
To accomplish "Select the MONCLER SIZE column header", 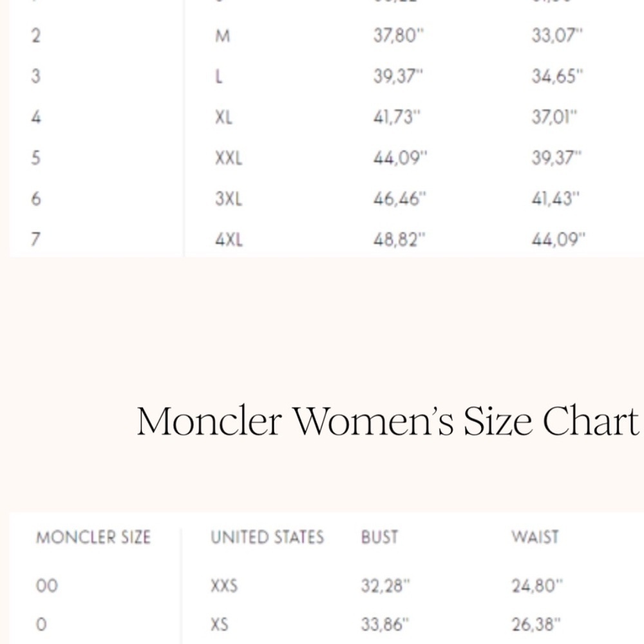I will [x=93, y=537].
